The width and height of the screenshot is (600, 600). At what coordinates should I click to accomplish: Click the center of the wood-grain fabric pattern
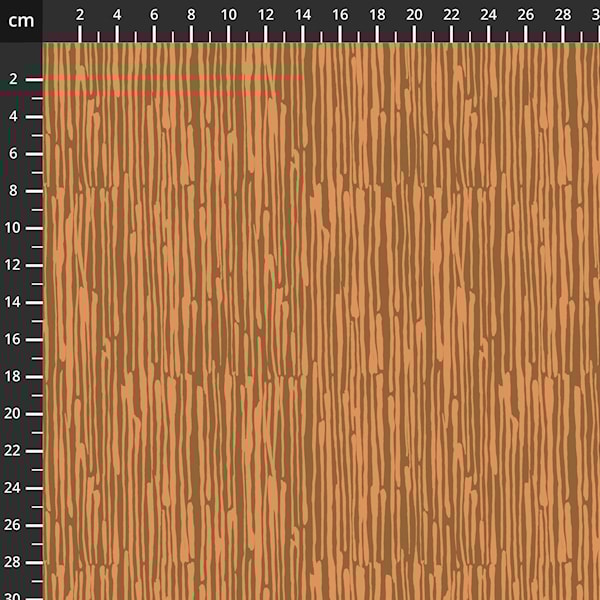point(321,321)
